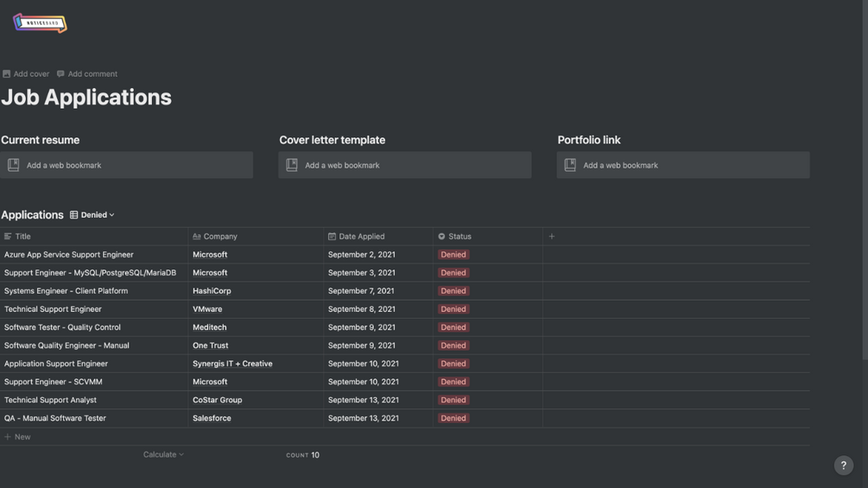Click the Company column header
This screenshot has height=488, width=868.
pyautogui.click(x=219, y=236)
